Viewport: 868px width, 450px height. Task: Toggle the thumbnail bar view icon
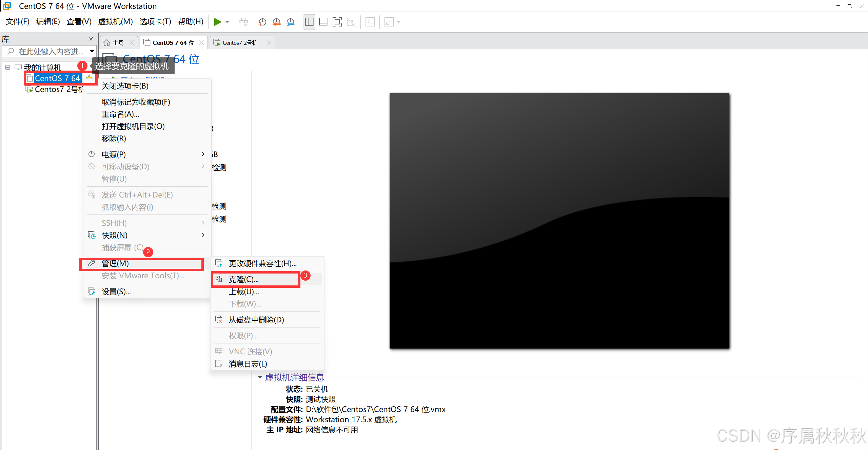(x=323, y=22)
